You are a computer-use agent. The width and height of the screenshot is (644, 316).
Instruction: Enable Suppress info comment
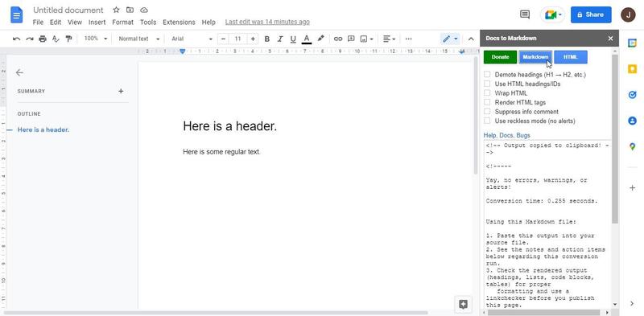pyautogui.click(x=487, y=112)
